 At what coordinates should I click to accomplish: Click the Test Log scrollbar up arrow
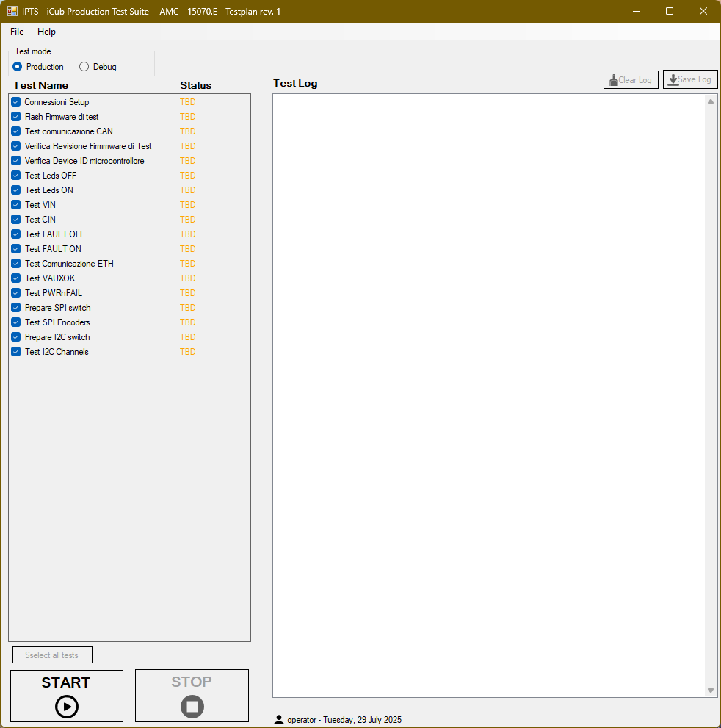710,101
